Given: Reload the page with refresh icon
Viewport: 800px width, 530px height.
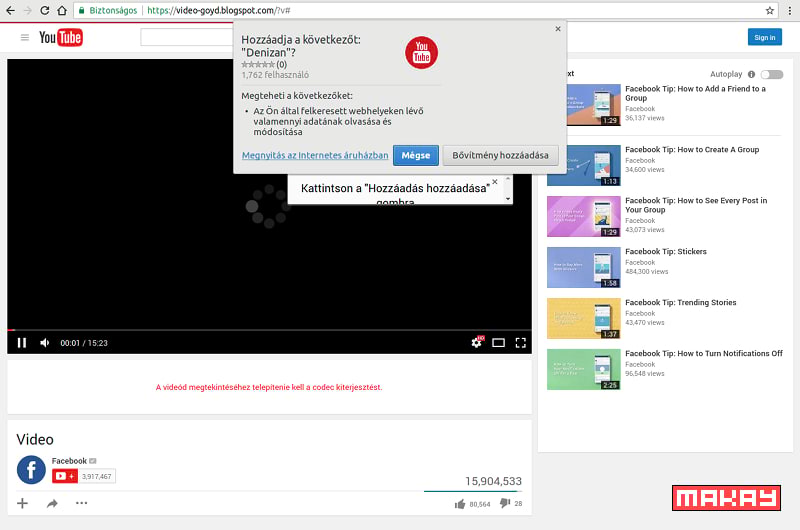Looking at the screenshot, I should click(x=45, y=10).
